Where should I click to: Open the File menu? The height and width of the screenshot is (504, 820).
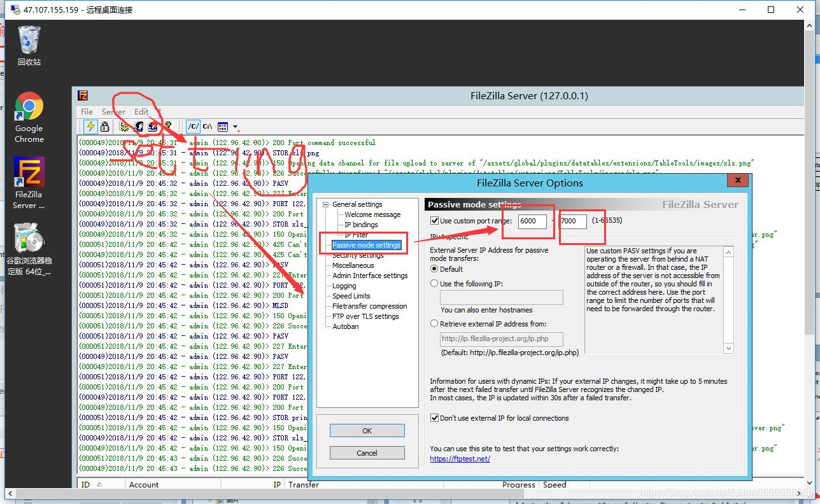click(87, 111)
